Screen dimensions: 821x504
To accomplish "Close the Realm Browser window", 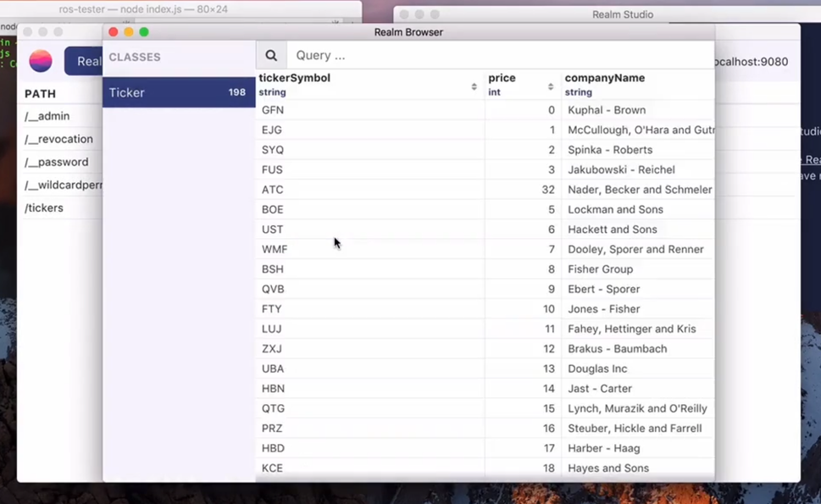I will [114, 32].
